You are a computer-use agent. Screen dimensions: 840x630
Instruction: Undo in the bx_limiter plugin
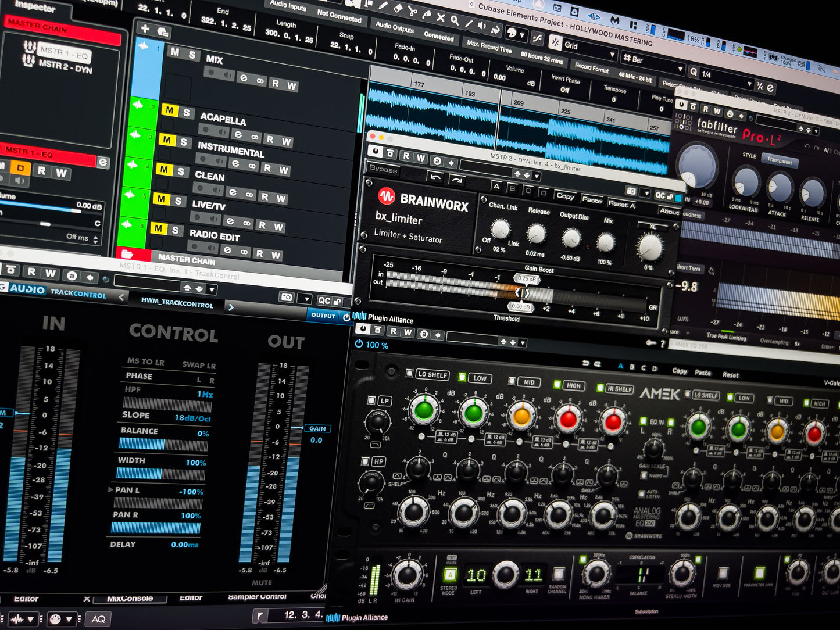tap(435, 177)
